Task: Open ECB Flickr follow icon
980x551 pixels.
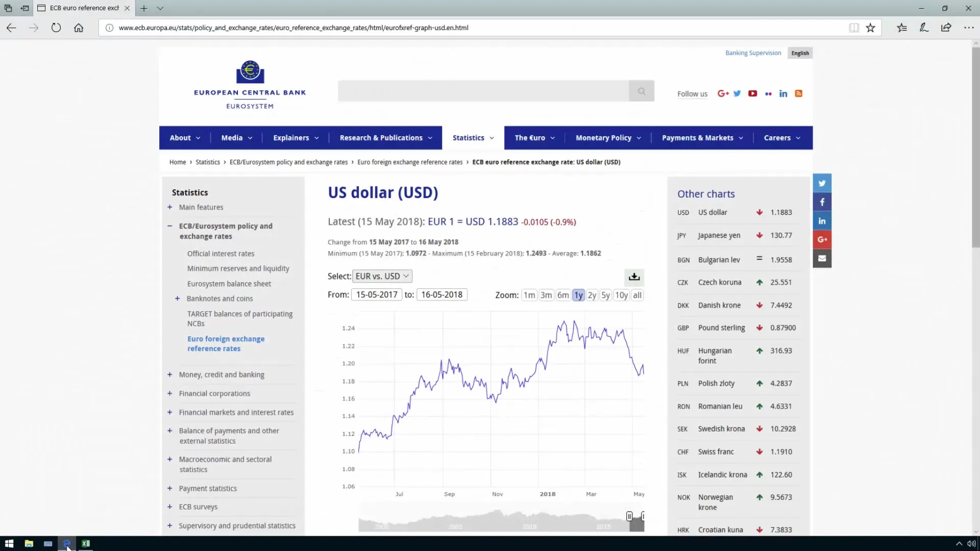Action: click(x=768, y=94)
